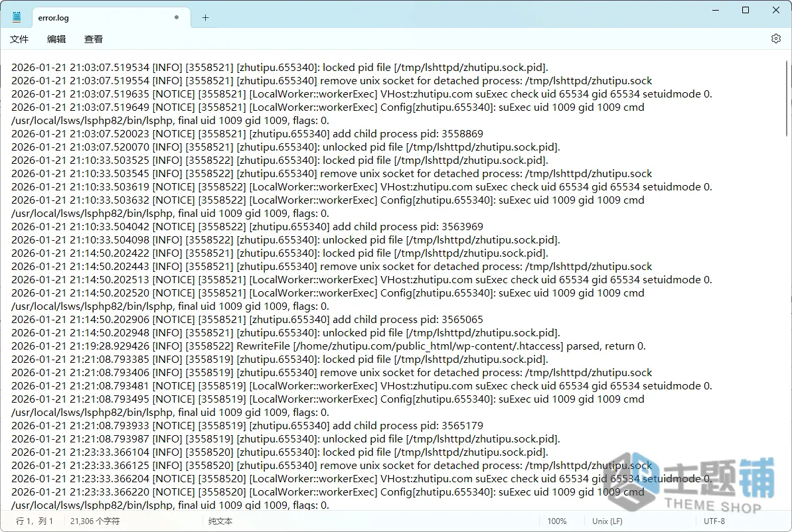This screenshot has height=532, width=792.
Task: Click log line timestamped 21:14:50.202443
Action: tap(331, 266)
